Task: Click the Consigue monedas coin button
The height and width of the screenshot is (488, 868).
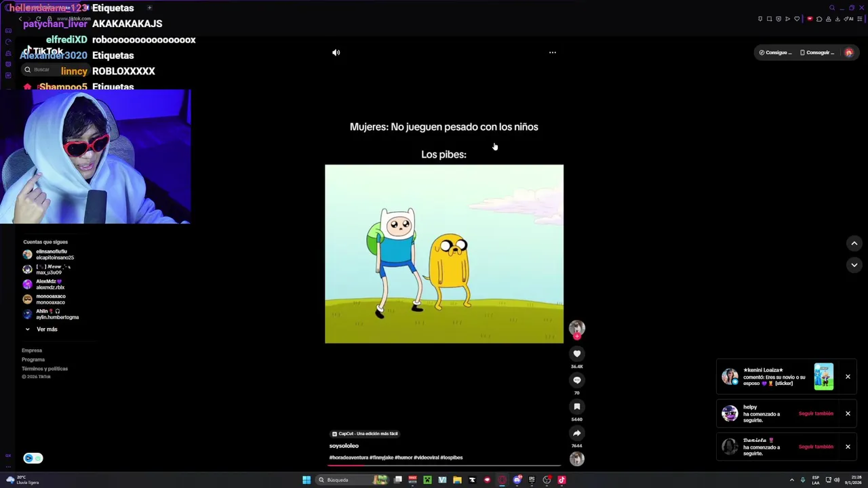Action: [775, 52]
